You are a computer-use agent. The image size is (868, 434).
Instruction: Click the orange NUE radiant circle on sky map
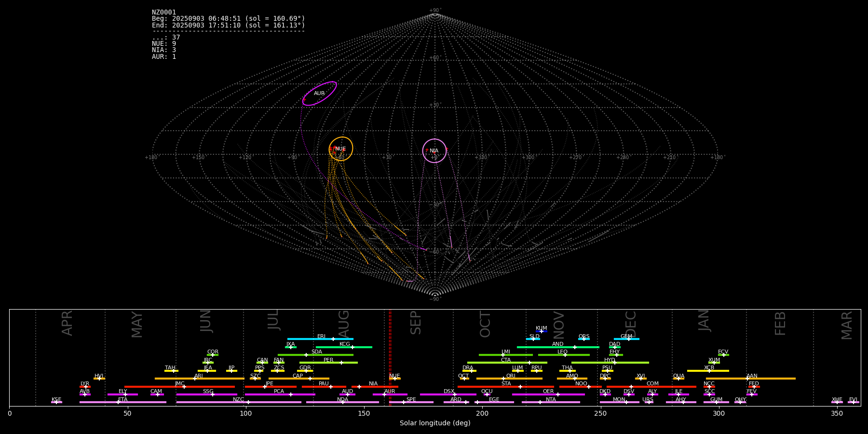(341, 149)
